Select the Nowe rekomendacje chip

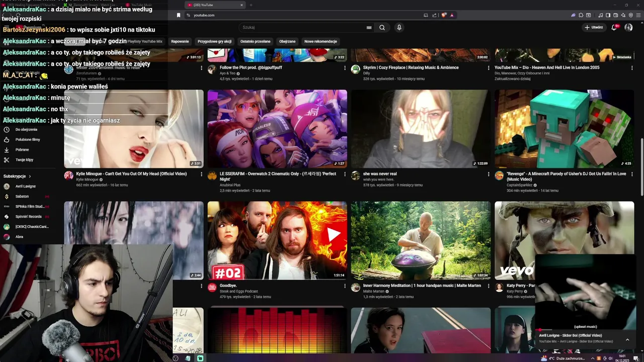pos(320,41)
